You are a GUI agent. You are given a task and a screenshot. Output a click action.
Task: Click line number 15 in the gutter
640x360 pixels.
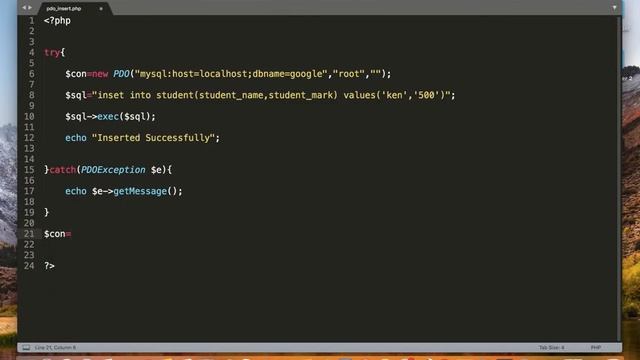[x=29, y=170]
